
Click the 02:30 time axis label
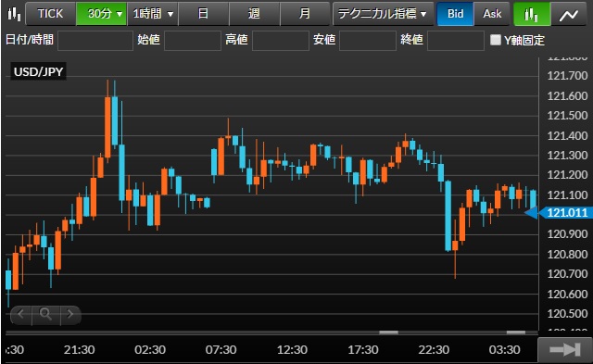150,349
